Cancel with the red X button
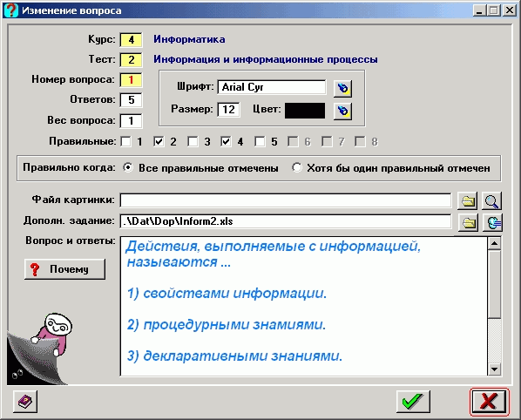The width and height of the screenshot is (521, 420). pos(489,402)
